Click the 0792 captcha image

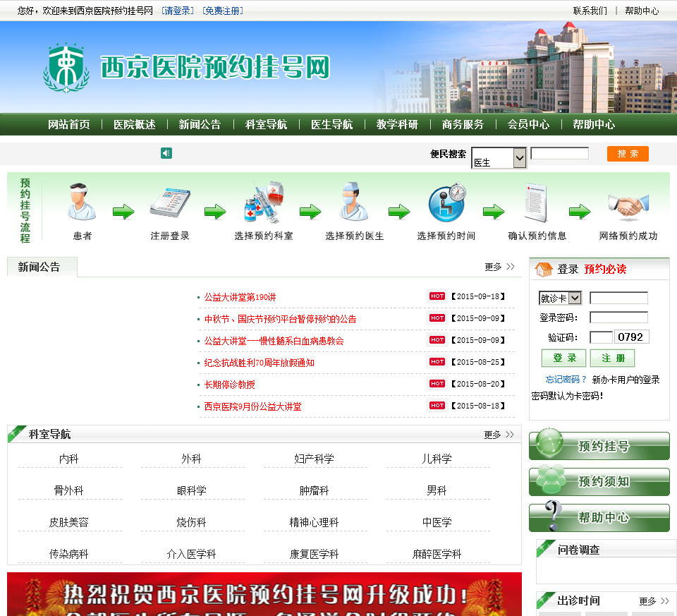(631, 337)
